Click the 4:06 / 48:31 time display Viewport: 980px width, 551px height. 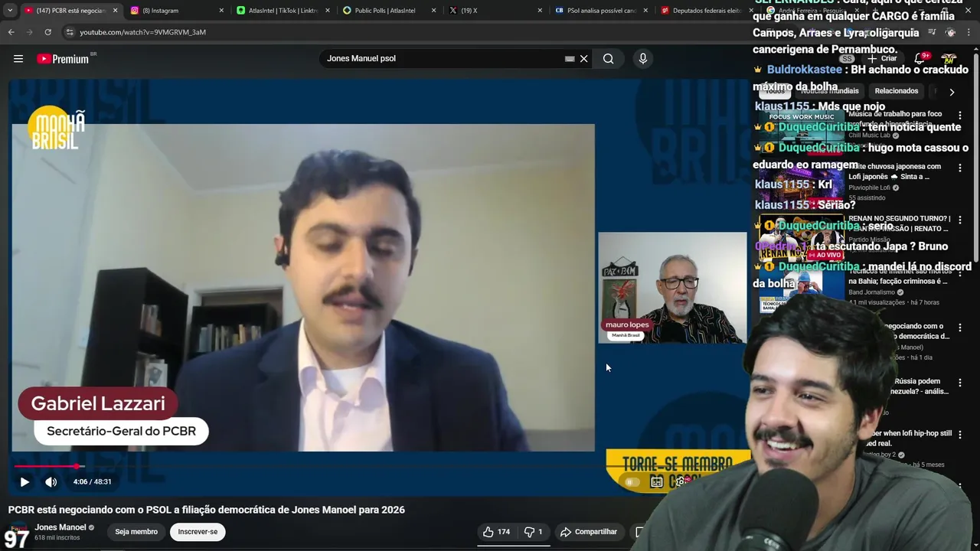coord(93,482)
